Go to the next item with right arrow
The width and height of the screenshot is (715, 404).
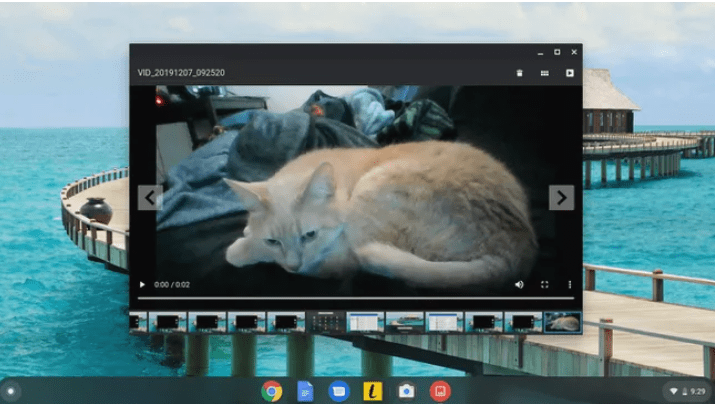tap(561, 197)
